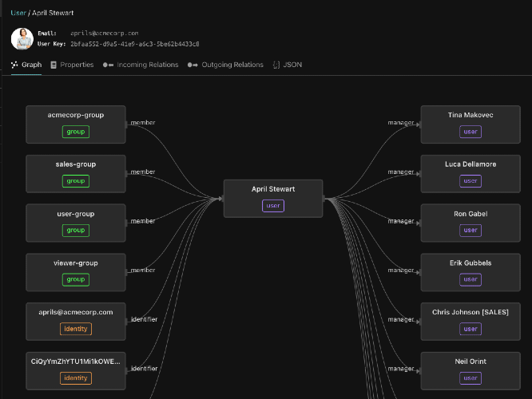Click the Properties document icon

click(x=54, y=65)
